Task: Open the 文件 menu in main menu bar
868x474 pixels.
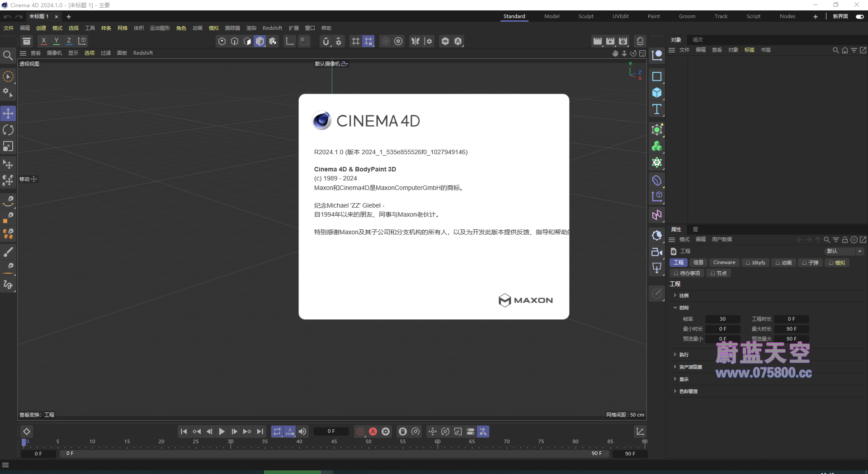Action: (9, 28)
